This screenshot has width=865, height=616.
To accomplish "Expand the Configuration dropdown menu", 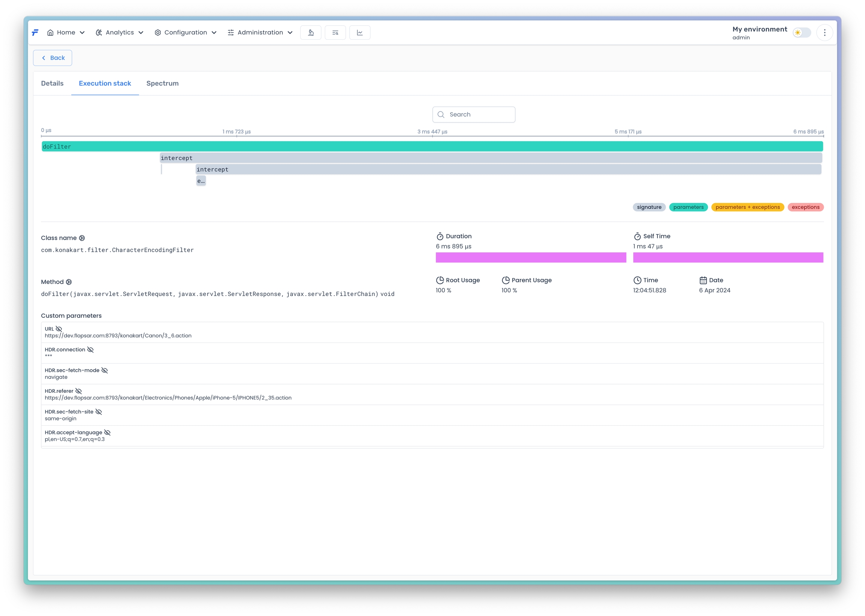I will tap(185, 33).
